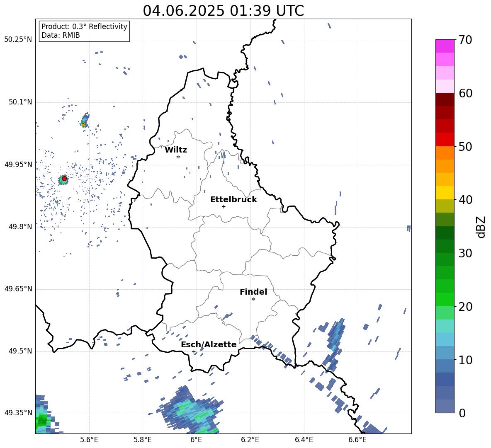Screen dimensions: 491x448
Task: Select the Findel city label
Action: click(x=253, y=292)
